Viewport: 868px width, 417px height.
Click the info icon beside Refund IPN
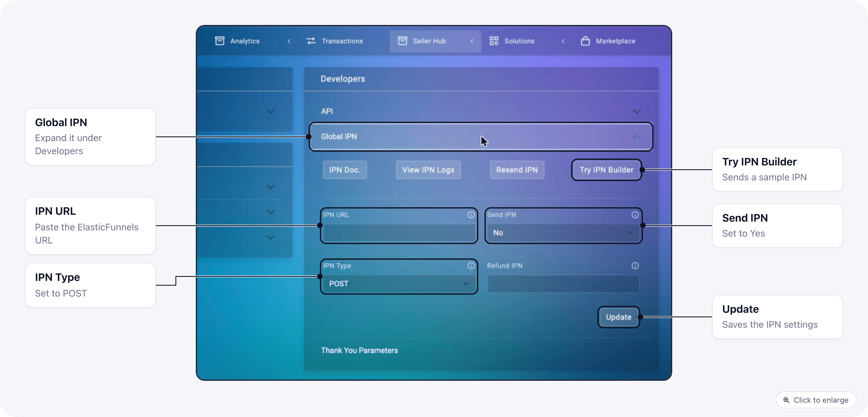(x=635, y=266)
